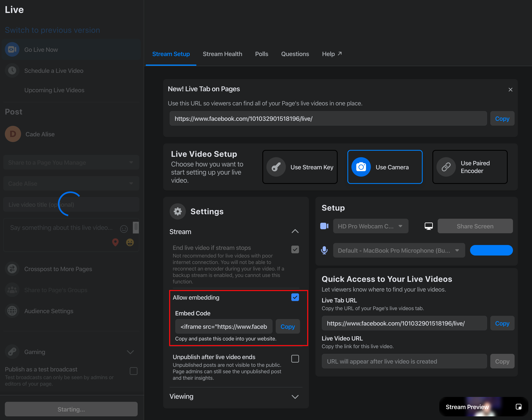Click the Stream Preview thumbnail
The width and height of the screenshot is (532, 420).
tap(484, 407)
